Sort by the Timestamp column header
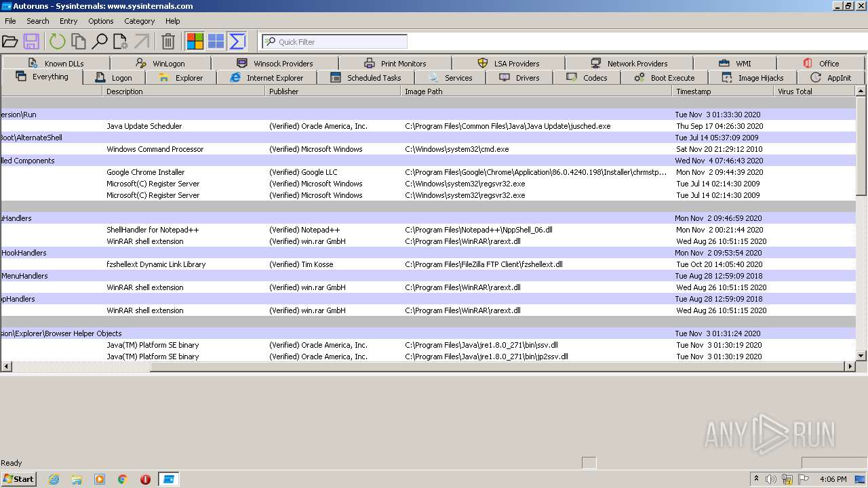The image size is (868, 488). (723, 91)
